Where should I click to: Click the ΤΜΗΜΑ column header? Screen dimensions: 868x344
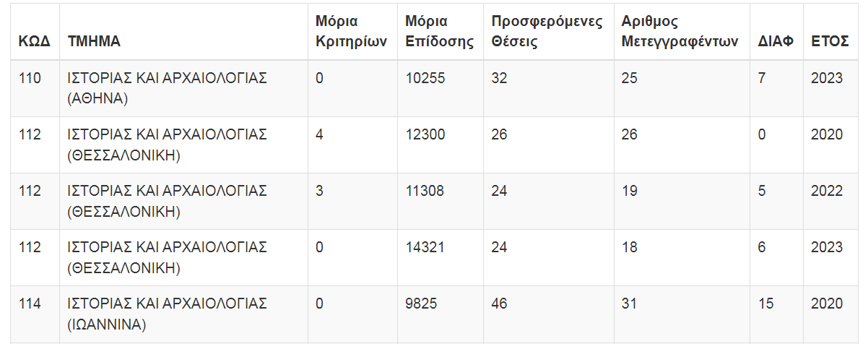94,41
